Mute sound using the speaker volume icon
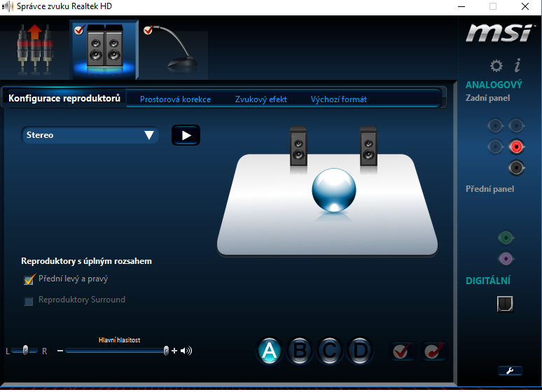The image size is (542, 392). 186,351
